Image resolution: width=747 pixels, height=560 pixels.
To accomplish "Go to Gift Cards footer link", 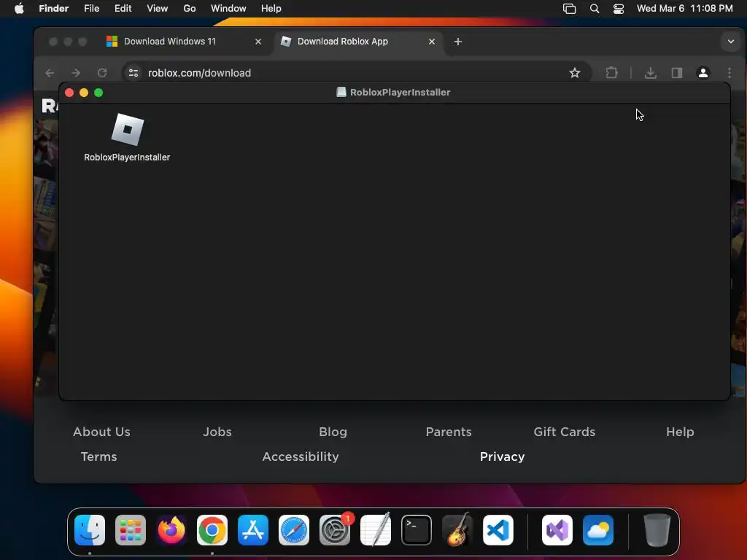I will [565, 432].
